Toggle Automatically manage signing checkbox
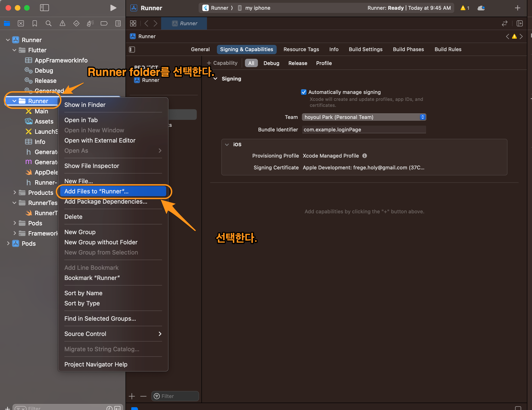Image resolution: width=532 pixels, height=410 pixels. (304, 92)
